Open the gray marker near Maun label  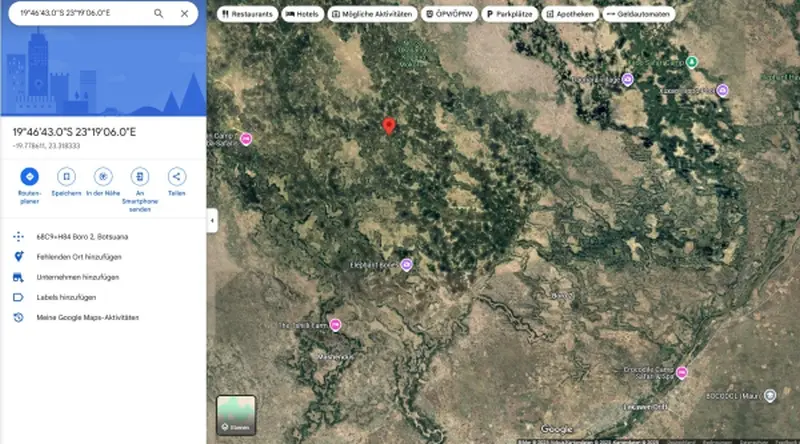tap(770, 395)
